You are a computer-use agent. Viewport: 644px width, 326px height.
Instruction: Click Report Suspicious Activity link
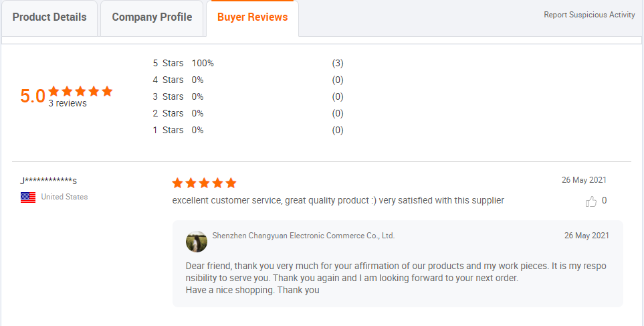(589, 15)
